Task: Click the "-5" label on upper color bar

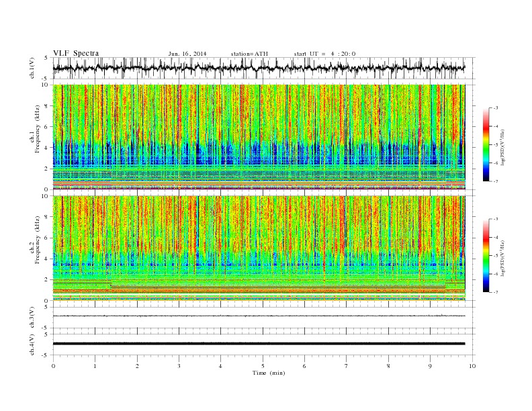Action: (496, 145)
